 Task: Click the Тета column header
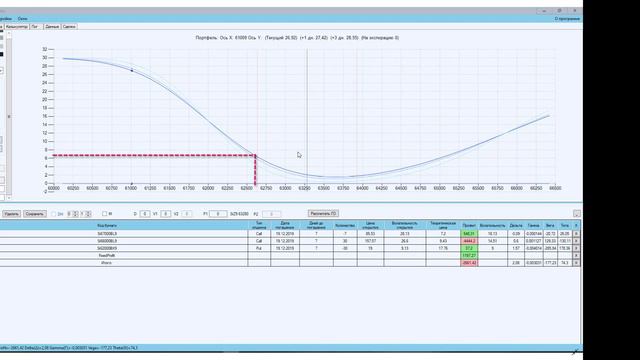coord(565,225)
